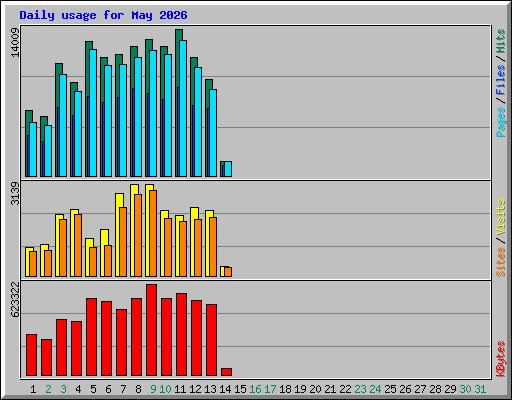Click green day label 9 on the x-axis
This screenshot has width=512, height=400.
(153, 389)
